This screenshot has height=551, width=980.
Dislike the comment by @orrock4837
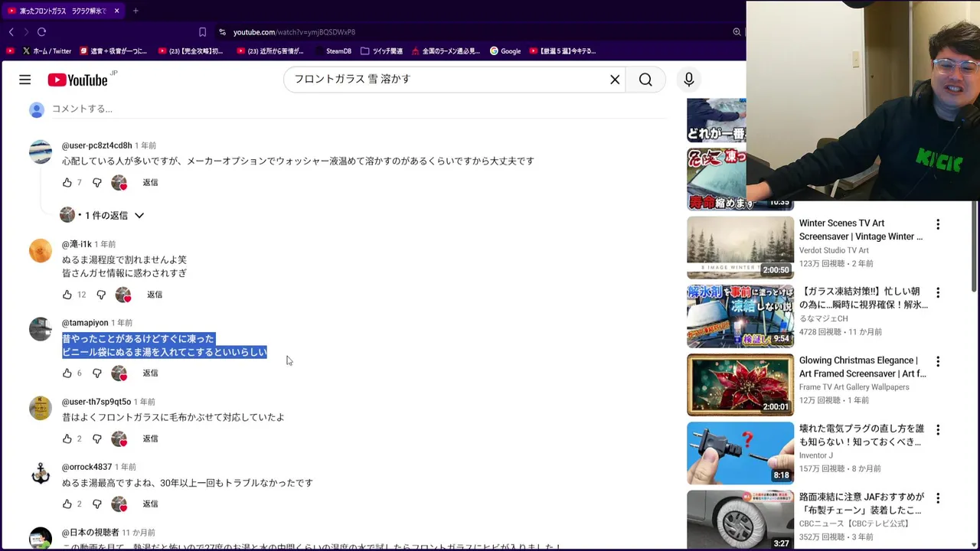[x=97, y=504]
